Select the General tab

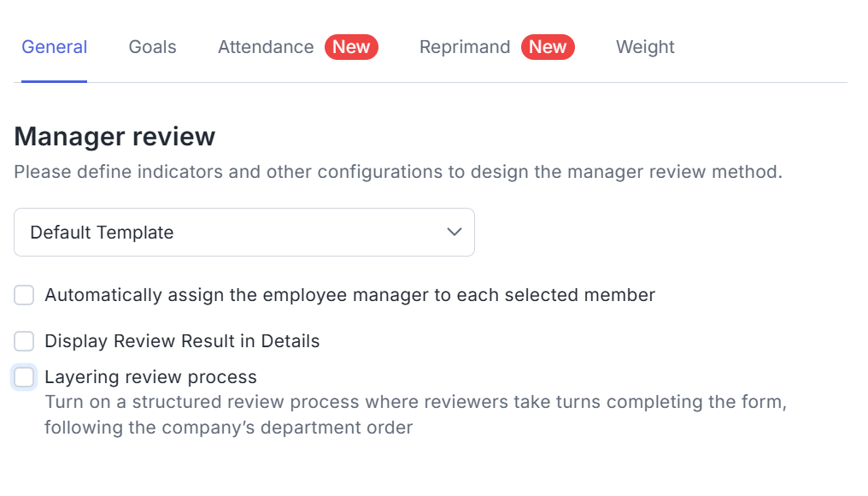coord(55,47)
